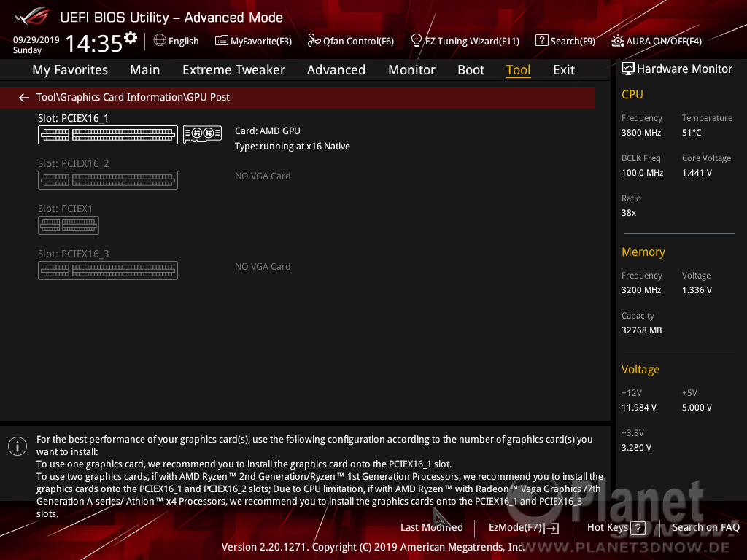The width and height of the screenshot is (747, 560).
Task: Open the Extreme Tweaker tab
Action: pos(233,70)
